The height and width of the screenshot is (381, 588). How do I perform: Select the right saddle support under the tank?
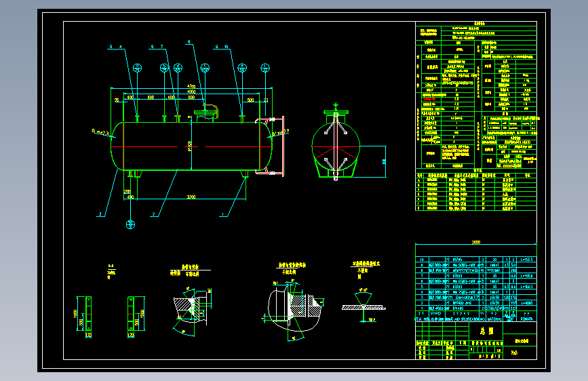click(245, 174)
